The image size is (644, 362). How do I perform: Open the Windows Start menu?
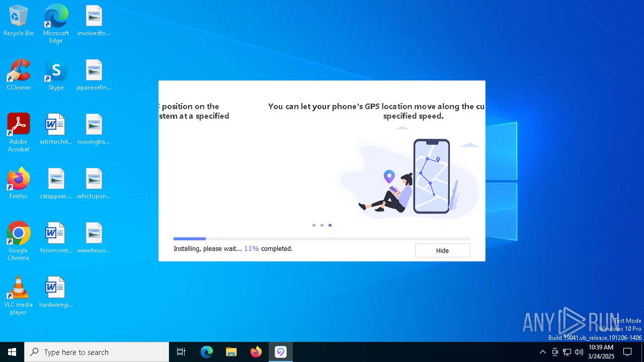coord(12,352)
